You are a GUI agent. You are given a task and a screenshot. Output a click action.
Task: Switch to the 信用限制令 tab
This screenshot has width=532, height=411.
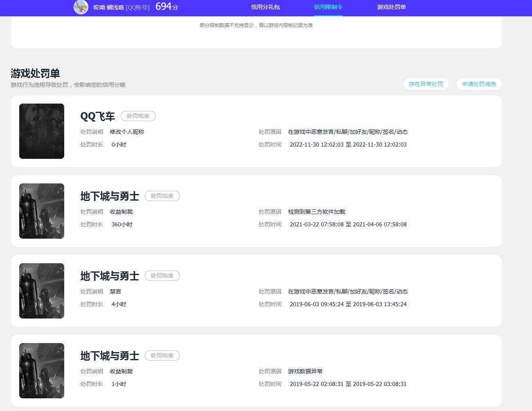[x=328, y=7]
